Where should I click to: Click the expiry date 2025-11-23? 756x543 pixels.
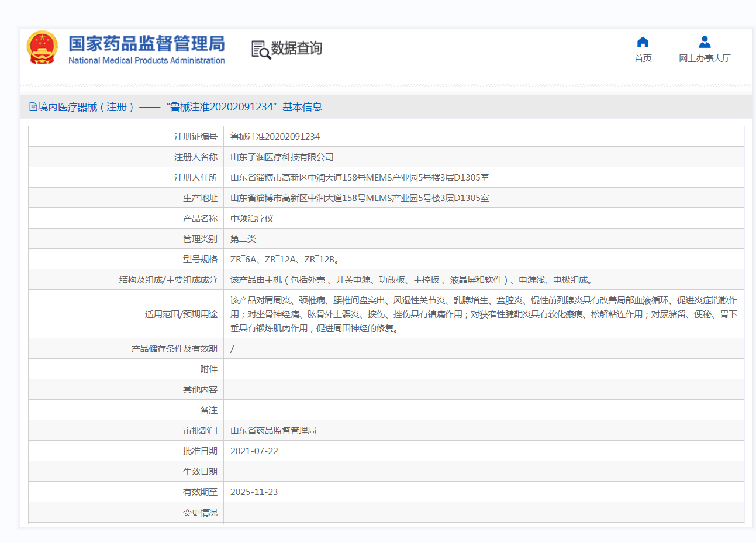pos(254,492)
